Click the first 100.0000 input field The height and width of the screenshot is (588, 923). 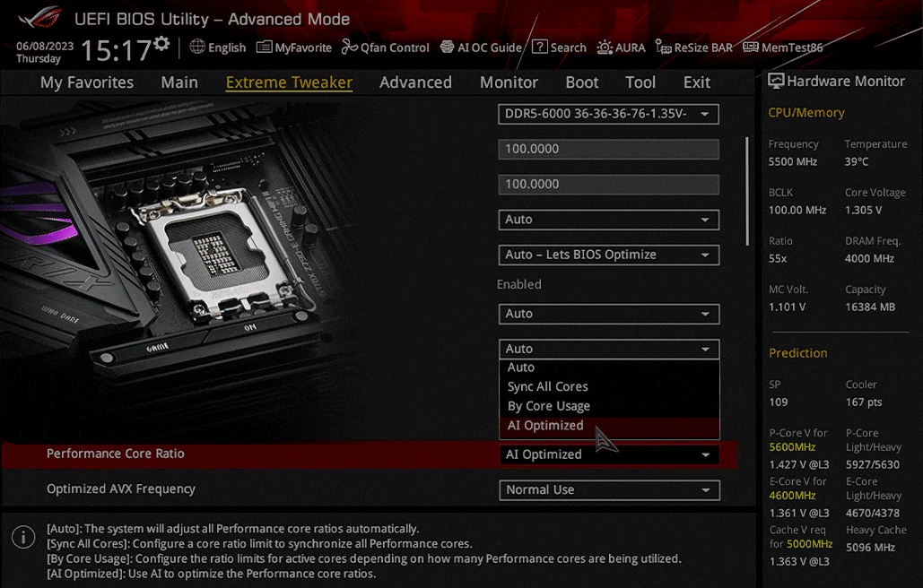pyautogui.click(x=609, y=150)
